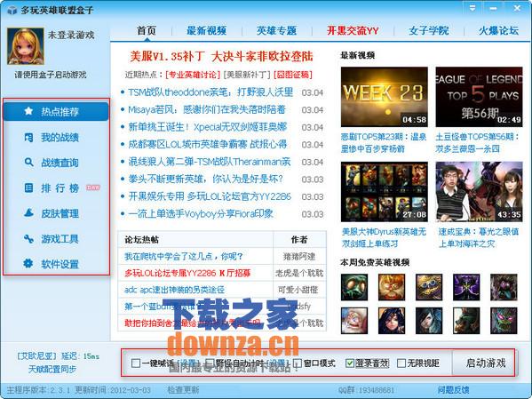Uncheck the 登录音效 checkbox
Image resolution: width=532 pixels, height=399 pixels.
tap(350, 363)
